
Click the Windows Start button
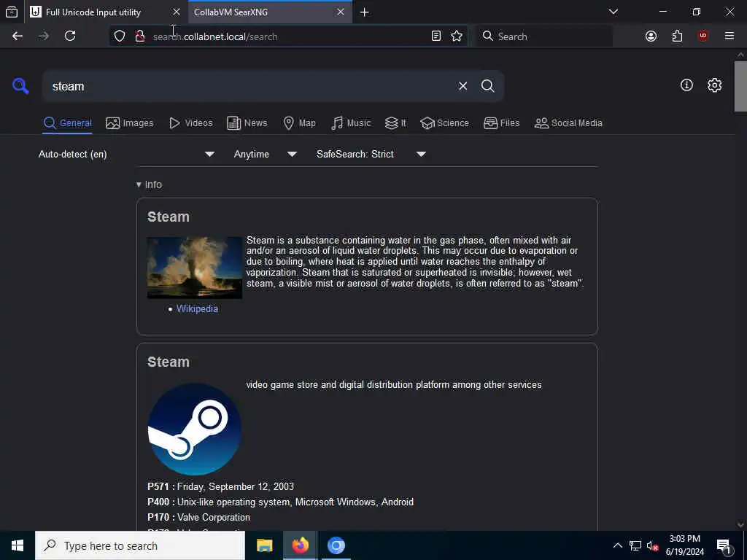(18, 545)
